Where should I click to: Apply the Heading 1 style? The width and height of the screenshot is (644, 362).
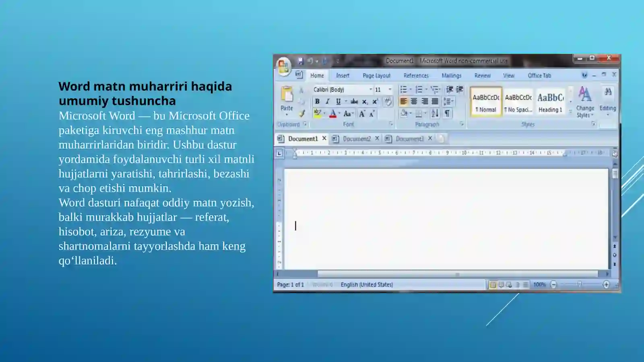click(551, 102)
